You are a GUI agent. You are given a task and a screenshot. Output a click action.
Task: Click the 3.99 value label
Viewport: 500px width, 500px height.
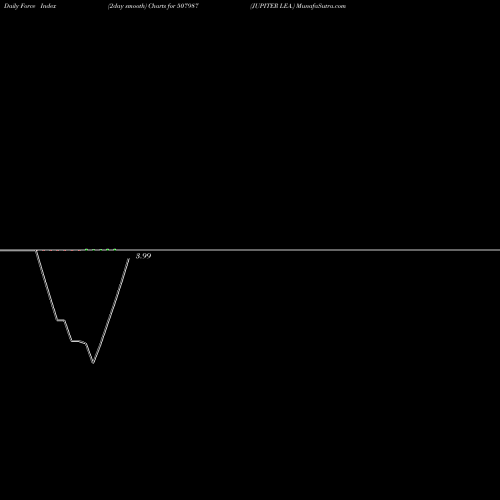[143, 256]
